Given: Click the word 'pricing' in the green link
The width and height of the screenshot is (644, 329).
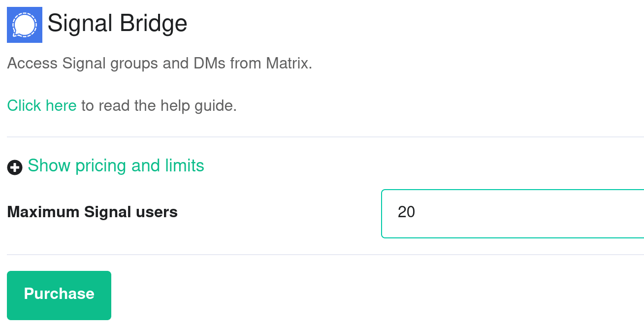Looking at the screenshot, I should (101, 166).
